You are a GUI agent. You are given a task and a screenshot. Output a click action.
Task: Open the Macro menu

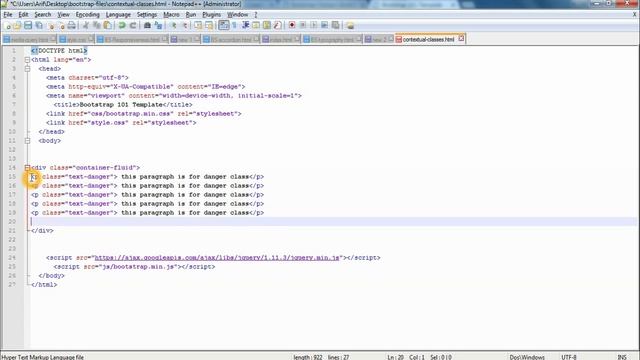click(171, 15)
